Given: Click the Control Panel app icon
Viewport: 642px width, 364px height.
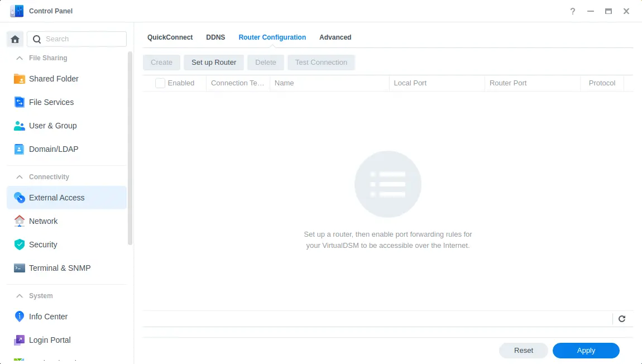Looking at the screenshot, I should 17,11.
